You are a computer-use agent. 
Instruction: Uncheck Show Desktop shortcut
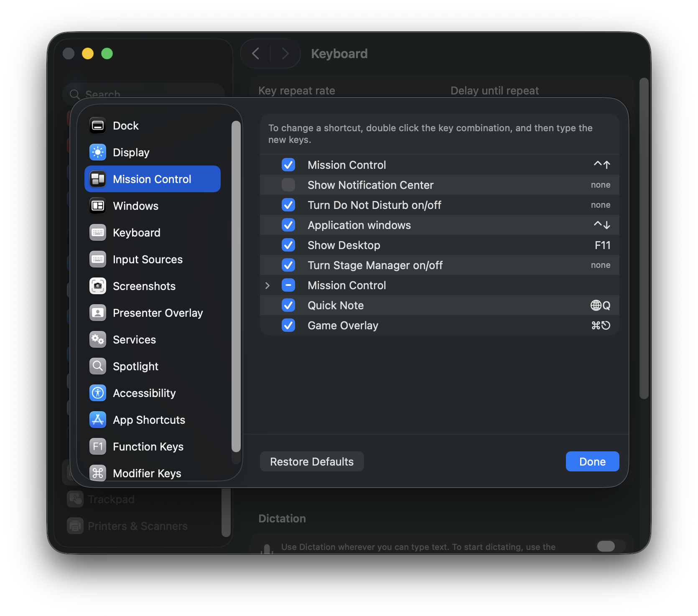(x=288, y=245)
